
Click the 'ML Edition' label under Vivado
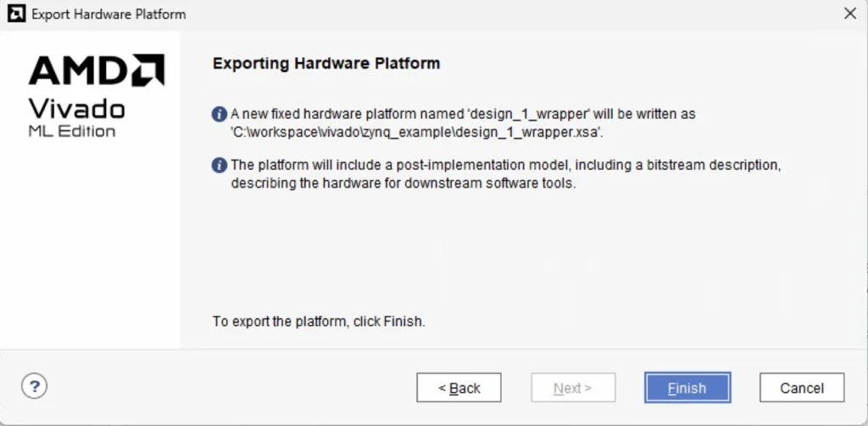coord(72,132)
